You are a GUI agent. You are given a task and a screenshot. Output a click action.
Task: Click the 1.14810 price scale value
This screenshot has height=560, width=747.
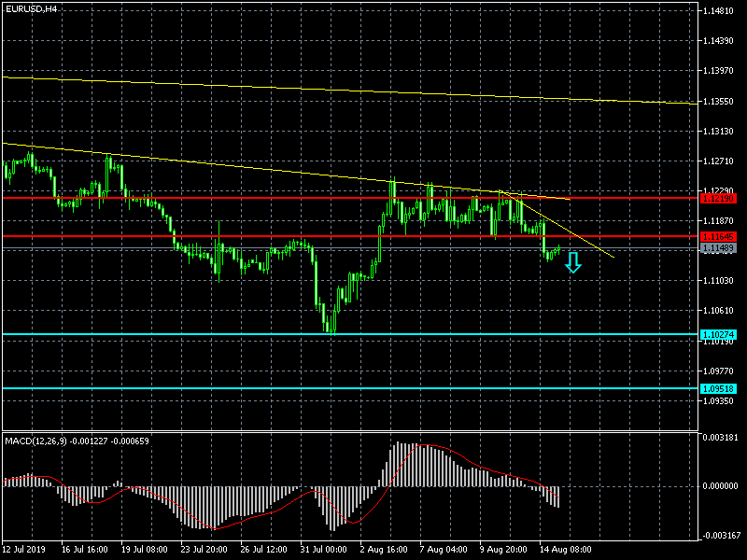[722, 11]
